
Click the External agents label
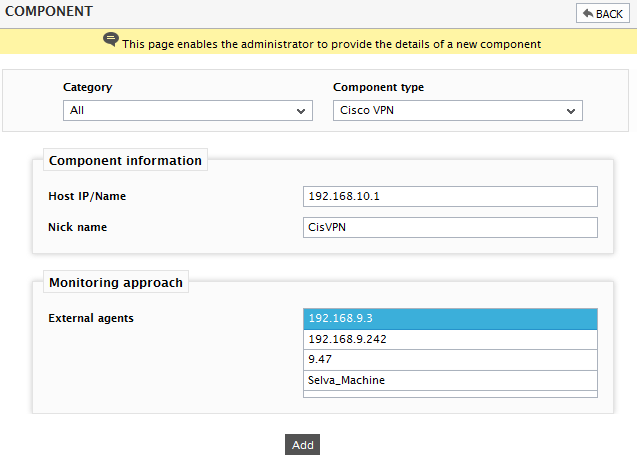91,318
